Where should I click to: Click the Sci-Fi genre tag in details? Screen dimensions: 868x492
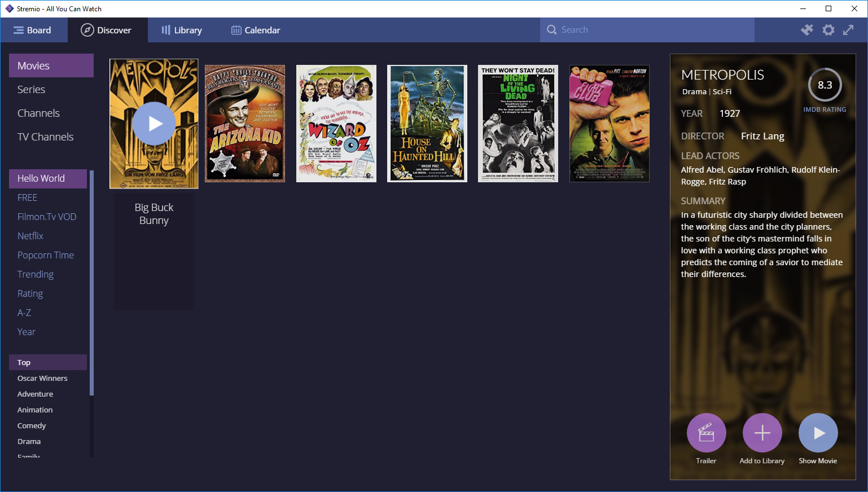click(x=722, y=91)
